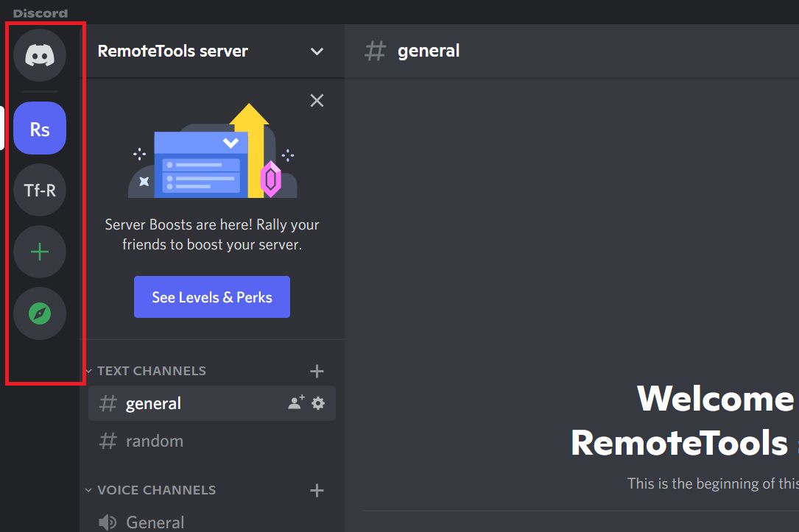Join the General voice channel
Viewport: 799px width, 532px height.
point(212,522)
